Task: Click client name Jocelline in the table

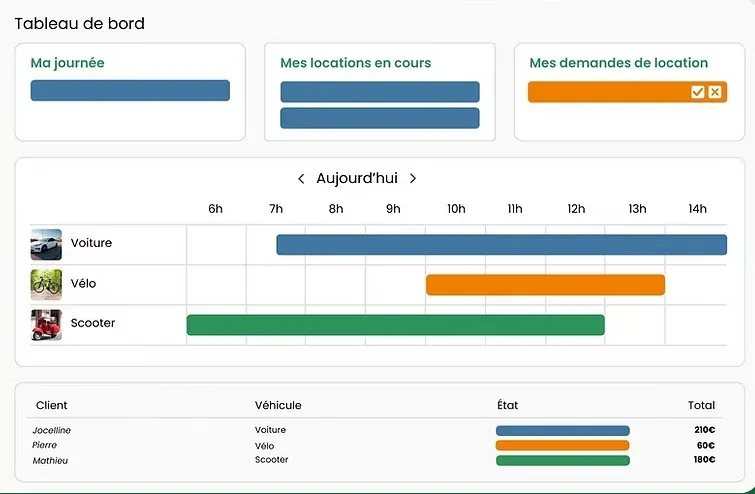Action: 52,430
